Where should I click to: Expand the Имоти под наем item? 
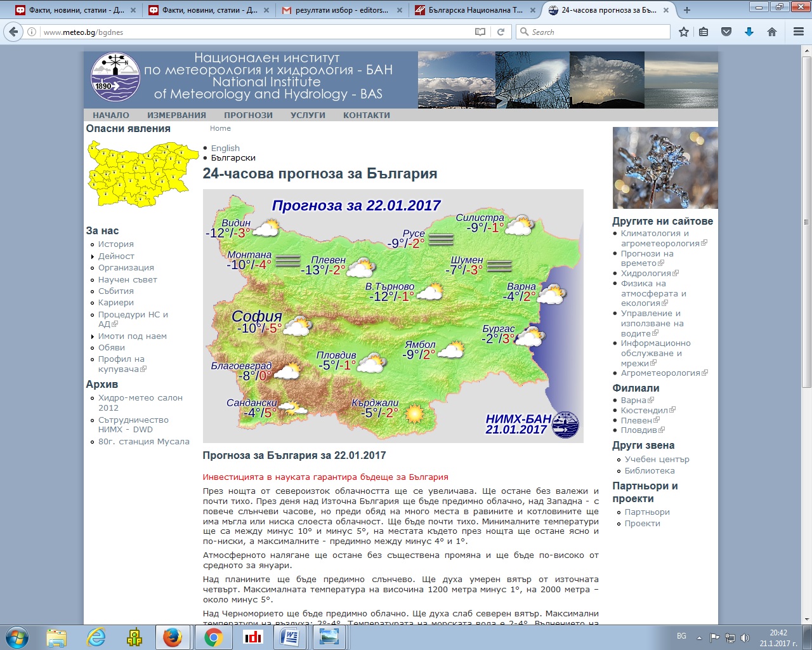pos(133,336)
